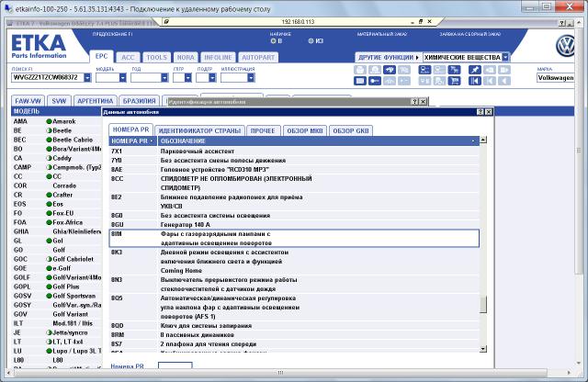Click the greyed previous-arrow icon in lower row
Image resolution: width=588 pixels, height=382 pixels.
coord(504,81)
